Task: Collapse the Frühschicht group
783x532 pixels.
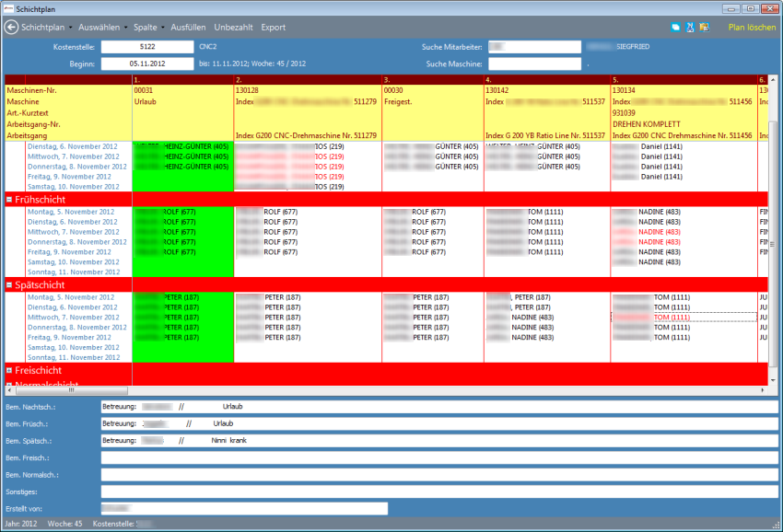Action: click(x=9, y=200)
